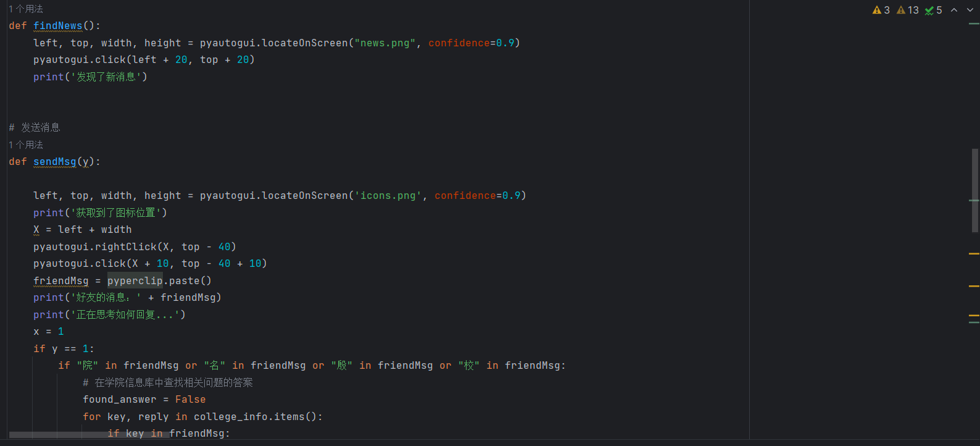Click the underlined X in "X = left + width"

(36, 230)
